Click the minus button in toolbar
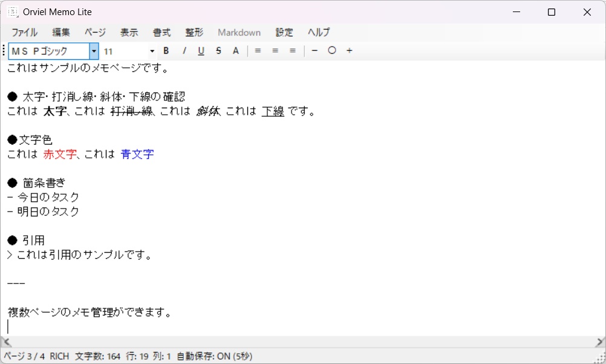 tap(314, 51)
